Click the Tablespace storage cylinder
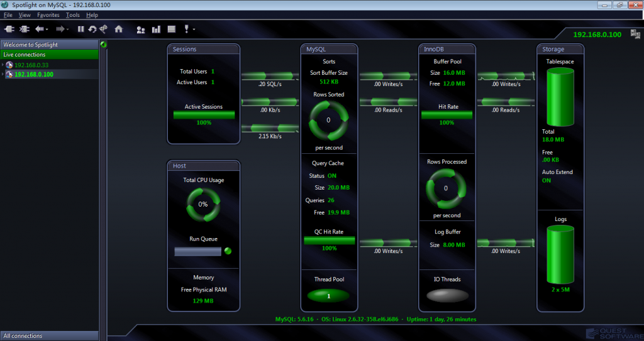This screenshot has width=644, height=341. 560,97
